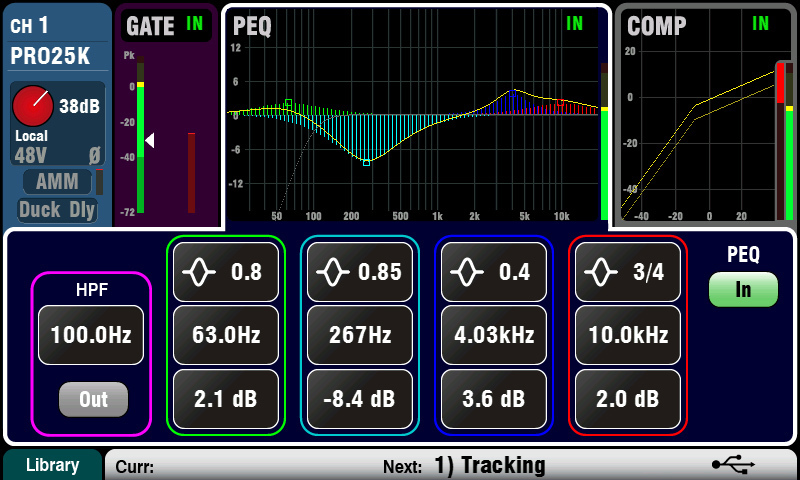Toggle the polarity invert Ø symbol

(x=93, y=155)
